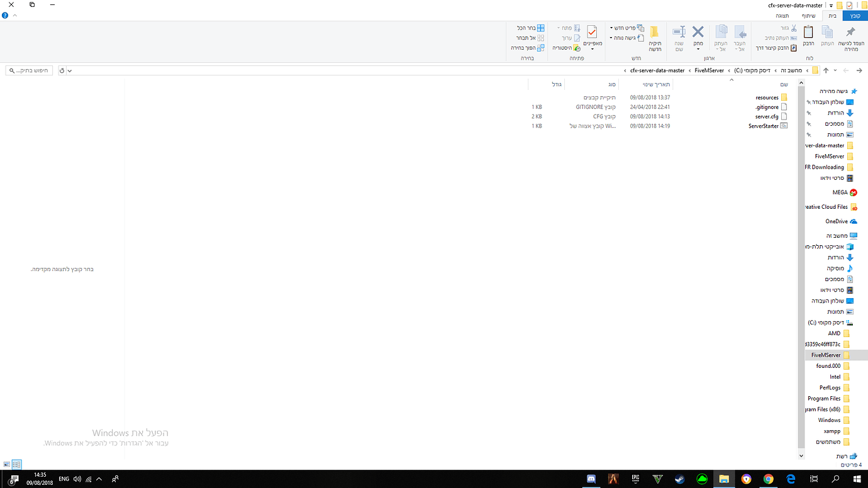Image resolution: width=868 pixels, height=488 pixels.
Task: Click Select all (בחר הכל) in ribbon
Action: pos(530,28)
